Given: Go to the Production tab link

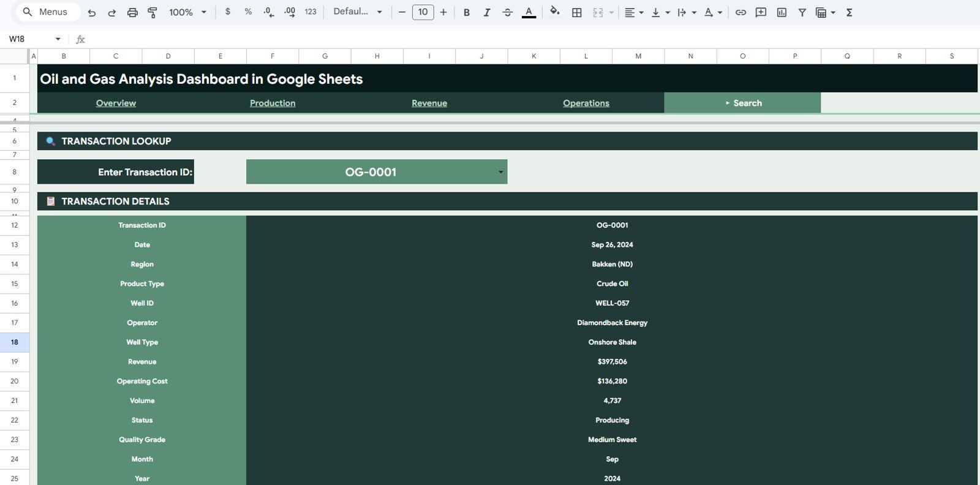Looking at the screenshot, I should pyautogui.click(x=273, y=103).
